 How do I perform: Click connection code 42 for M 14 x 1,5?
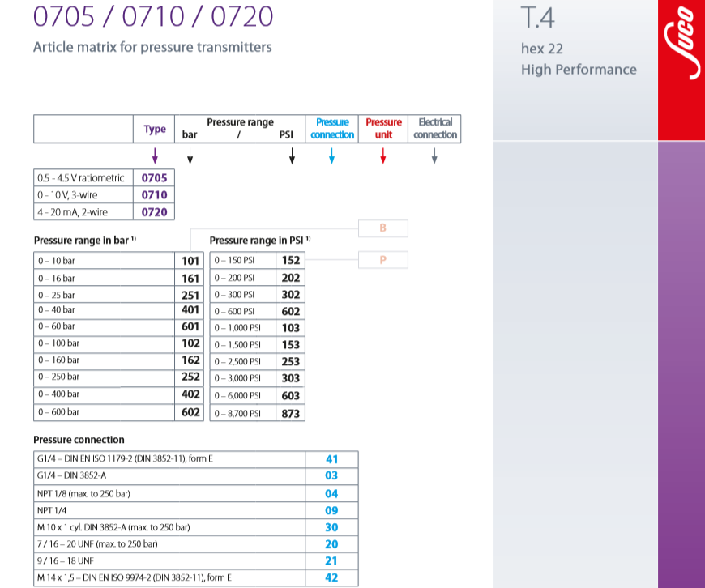[x=331, y=577]
